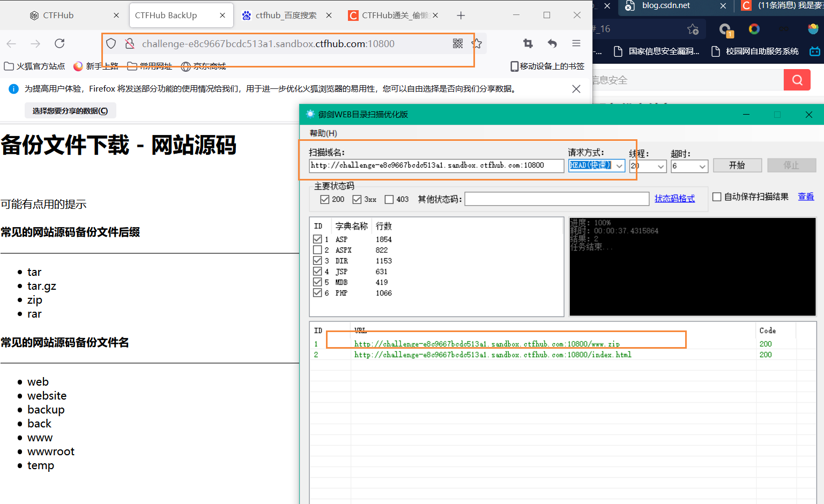
Task: Click star icon in background browser address bar
Action: coord(693,29)
